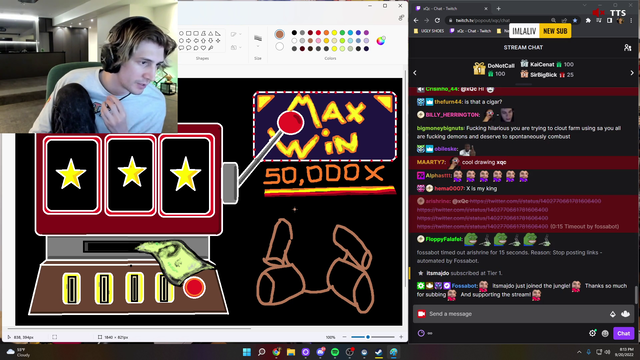Click the SirBigBick gifter entry
640x360 pixels.
[547, 75]
